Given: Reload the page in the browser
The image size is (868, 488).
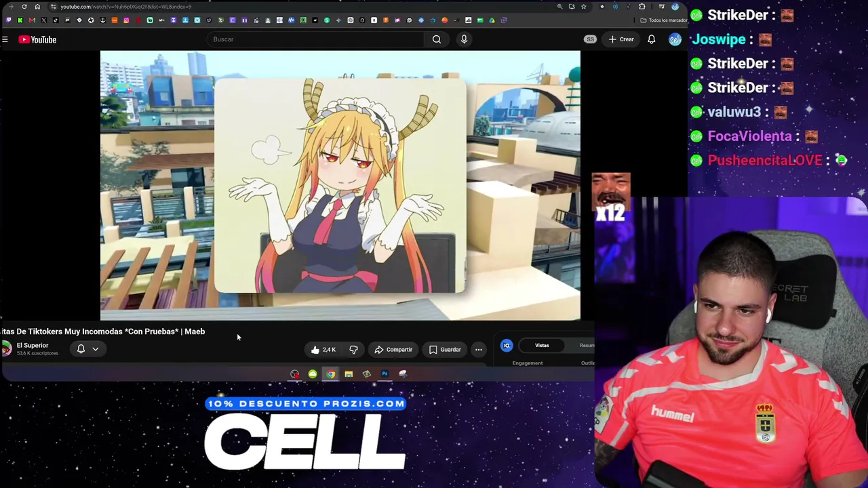Looking at the screenshot, I should [x=24, y=7].
